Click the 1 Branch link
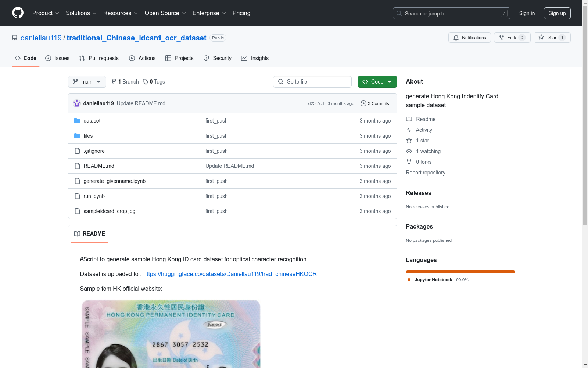Viewport: 588px width, 368px height. (x=125, y=82)
